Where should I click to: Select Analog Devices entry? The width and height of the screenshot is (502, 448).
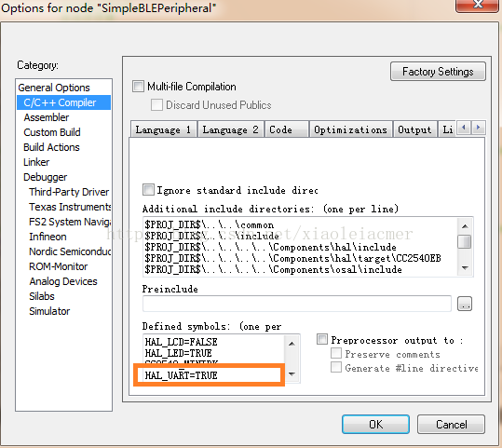(x=63, y=281)
